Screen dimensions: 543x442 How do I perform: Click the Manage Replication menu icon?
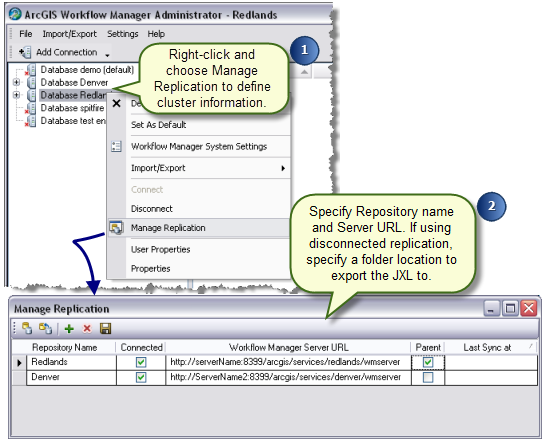tap(116, 228)
